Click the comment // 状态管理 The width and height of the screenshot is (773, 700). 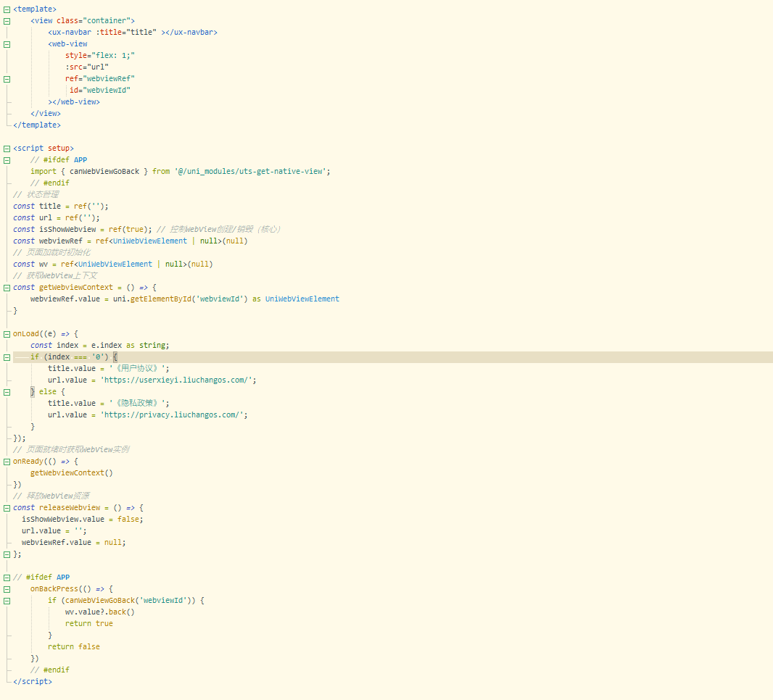pos(36,195)
